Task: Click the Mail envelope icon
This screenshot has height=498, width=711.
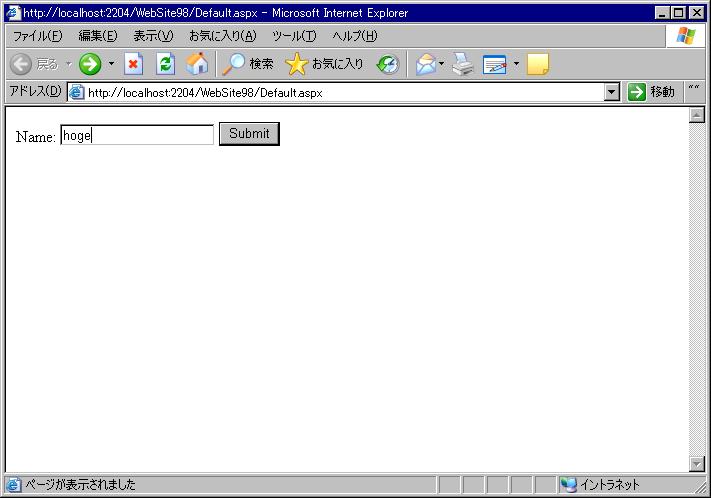Action: pos(425,64)
